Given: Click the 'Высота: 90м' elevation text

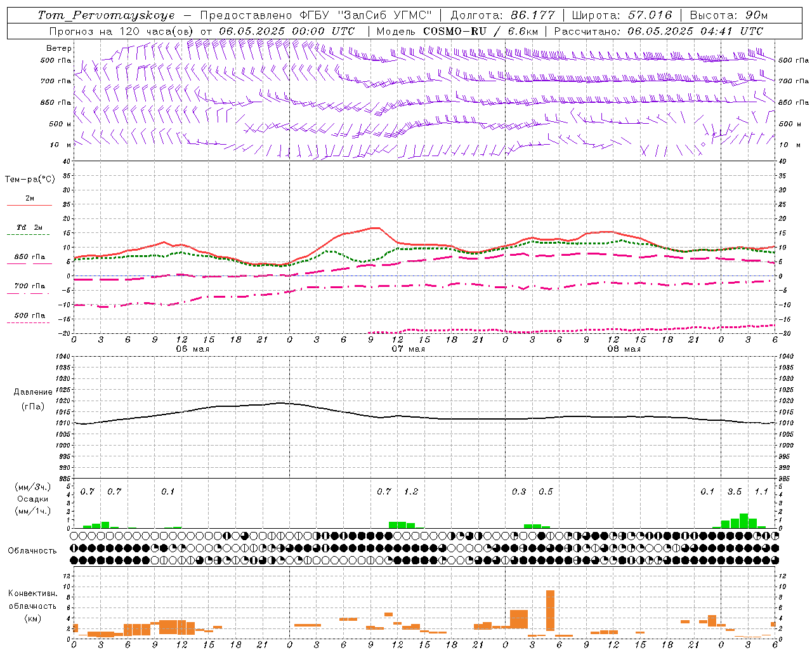Looking at the screenshot, I should [728, 15].
